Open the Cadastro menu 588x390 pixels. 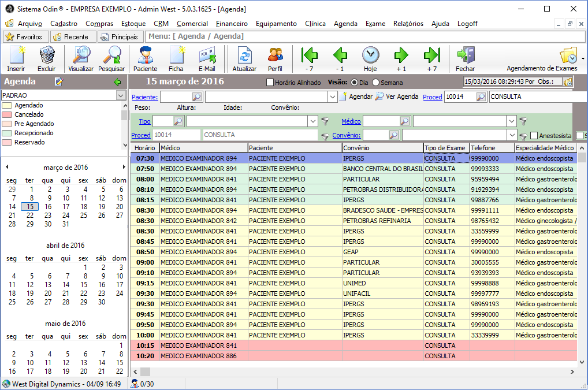[64, 24]
